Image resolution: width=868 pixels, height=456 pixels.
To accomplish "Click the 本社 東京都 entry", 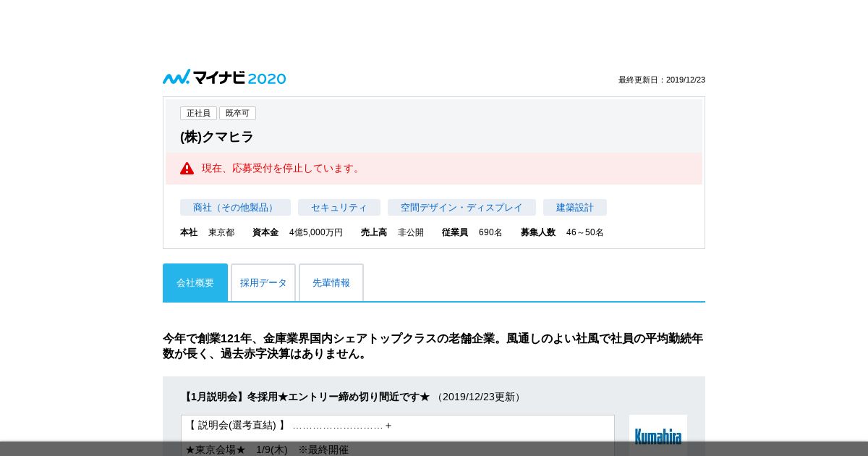I will [x=207, y=232].
